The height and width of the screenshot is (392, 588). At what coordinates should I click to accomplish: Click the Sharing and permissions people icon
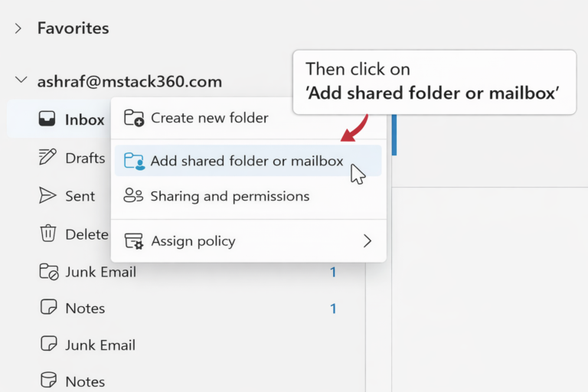(x=134, y=196)
